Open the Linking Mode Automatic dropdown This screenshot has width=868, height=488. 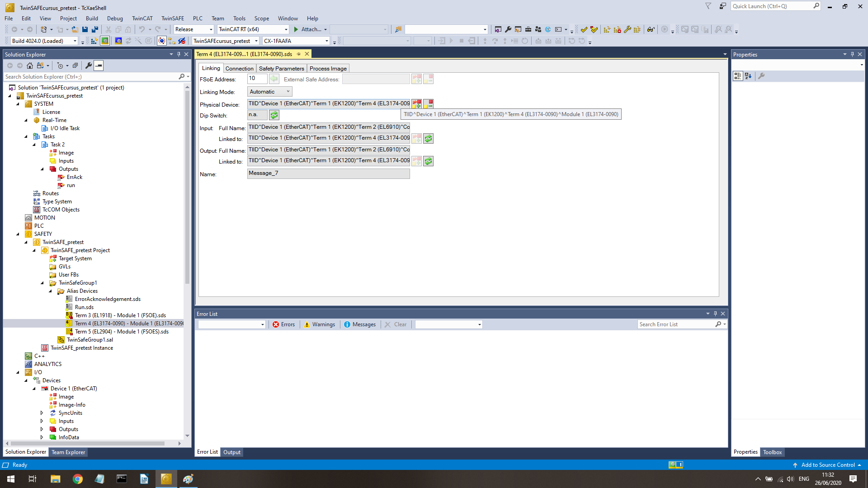pos(269,92)
